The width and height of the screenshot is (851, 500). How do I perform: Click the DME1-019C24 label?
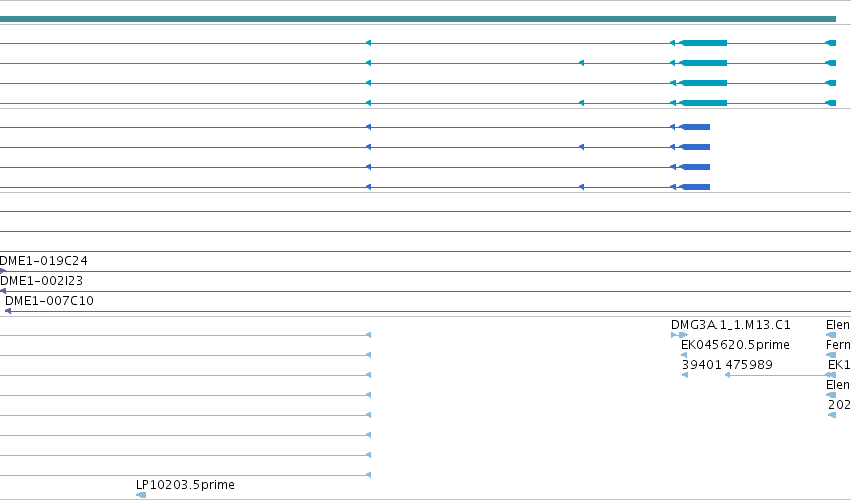click(x=43, y=261)
